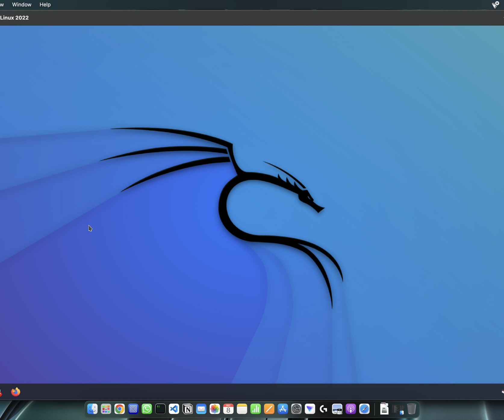Launch the Terminal app from the Dock
This screenshot has height=420, width=504.
(x=160, y=409)
